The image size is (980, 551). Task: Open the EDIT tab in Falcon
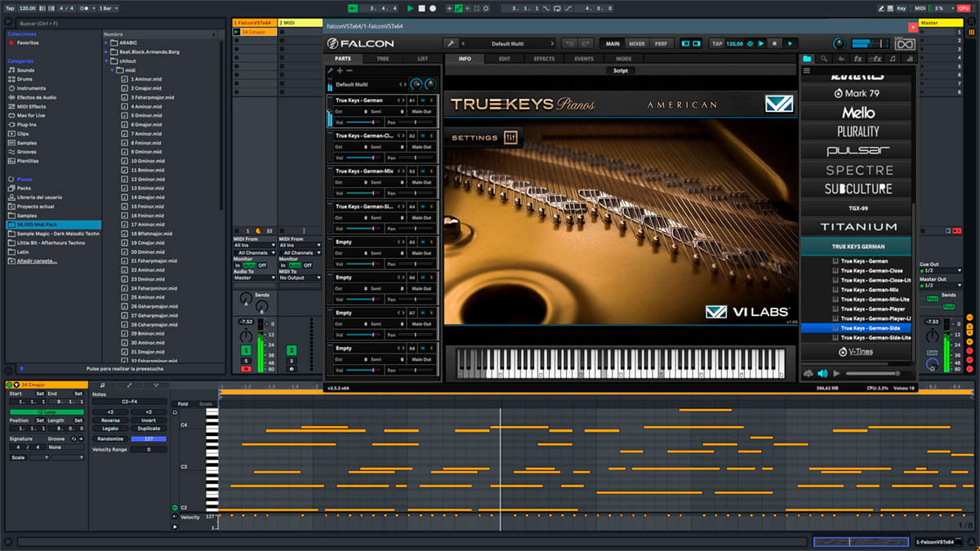coord(505,60)
